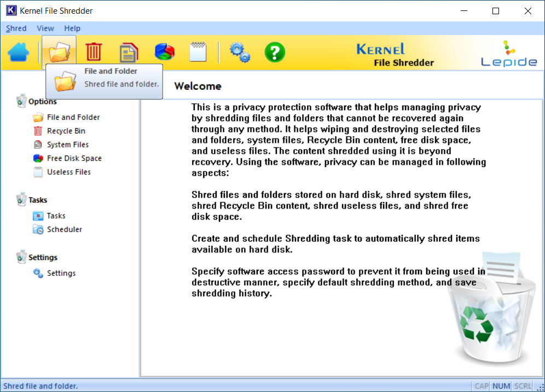
Task: Maximize the Kernel File Shredder window
Action: pos(496,11)
